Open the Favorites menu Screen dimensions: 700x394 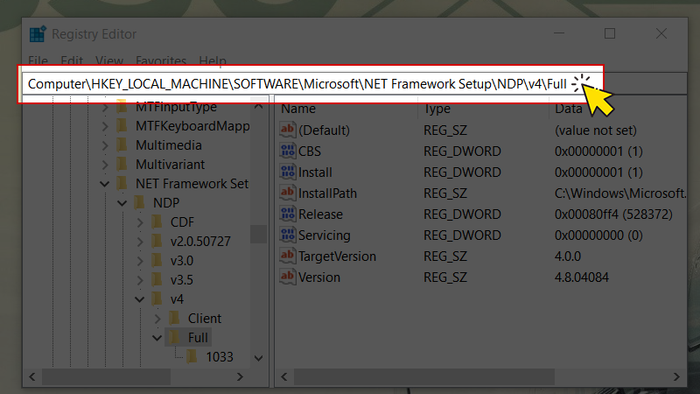tap(161, 60)
